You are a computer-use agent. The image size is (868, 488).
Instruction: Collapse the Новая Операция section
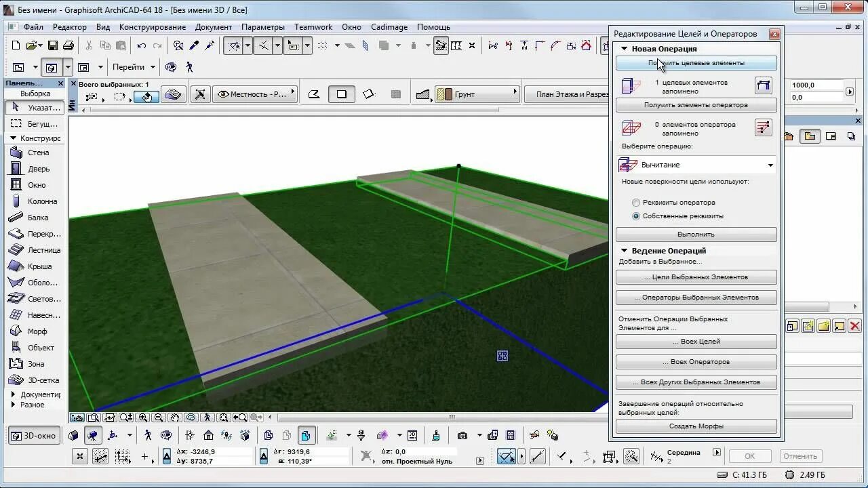tap(625, 49)
